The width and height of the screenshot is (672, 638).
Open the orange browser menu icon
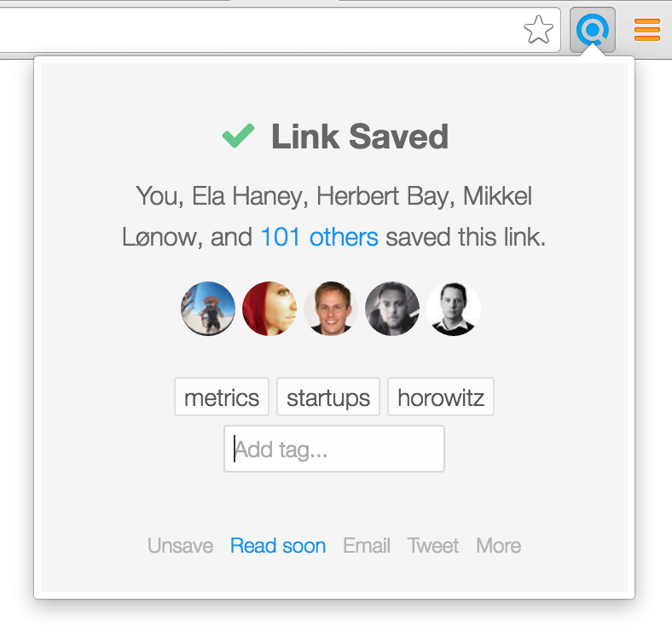(647, 31)
